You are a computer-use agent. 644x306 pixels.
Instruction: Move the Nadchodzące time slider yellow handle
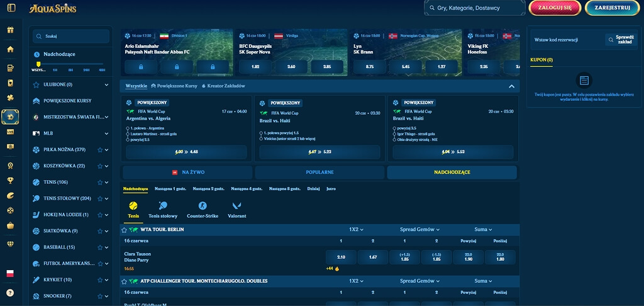point(38,64)
